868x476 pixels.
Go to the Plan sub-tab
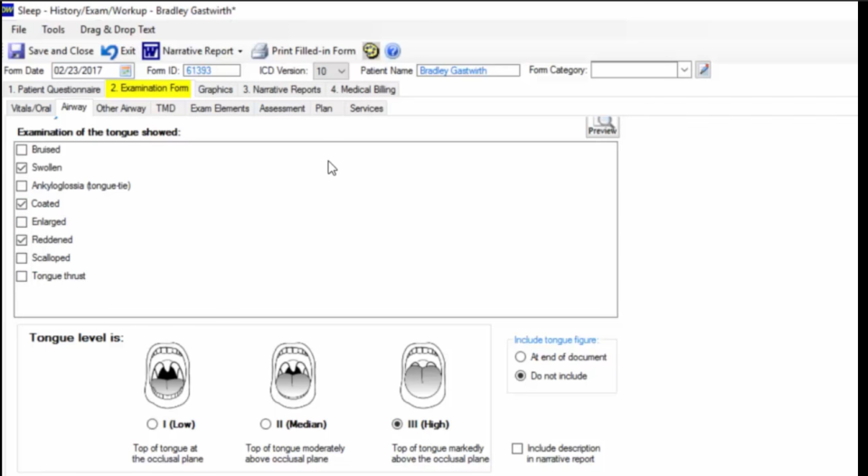pos(324,108)
